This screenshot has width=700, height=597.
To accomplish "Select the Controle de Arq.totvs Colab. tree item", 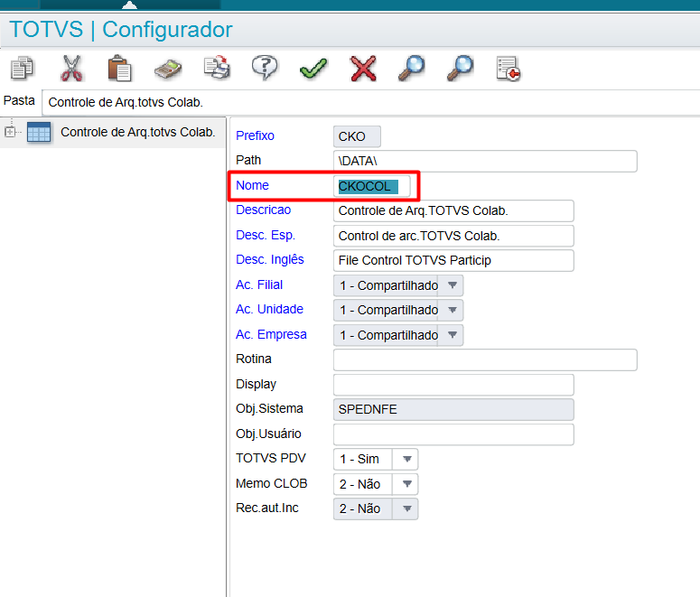I will (x=138, y=132).
